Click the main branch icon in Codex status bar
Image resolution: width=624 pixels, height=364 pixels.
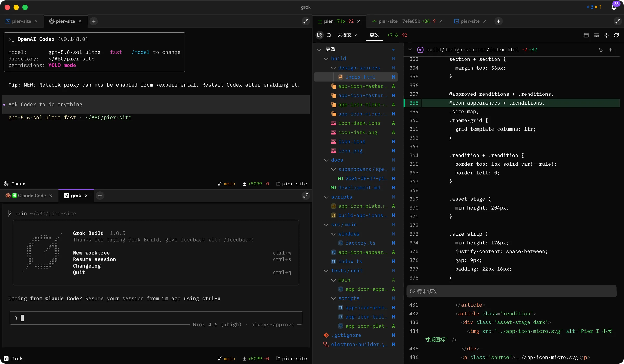[220, 184]
